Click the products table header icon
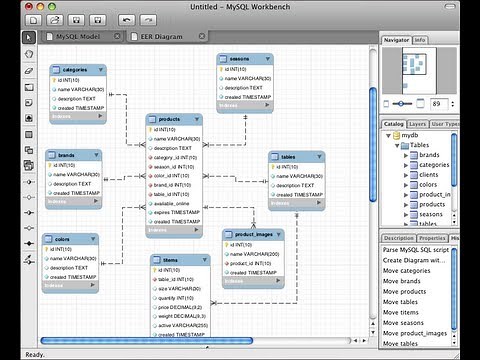Screen dimensions: 480x360 152,119
